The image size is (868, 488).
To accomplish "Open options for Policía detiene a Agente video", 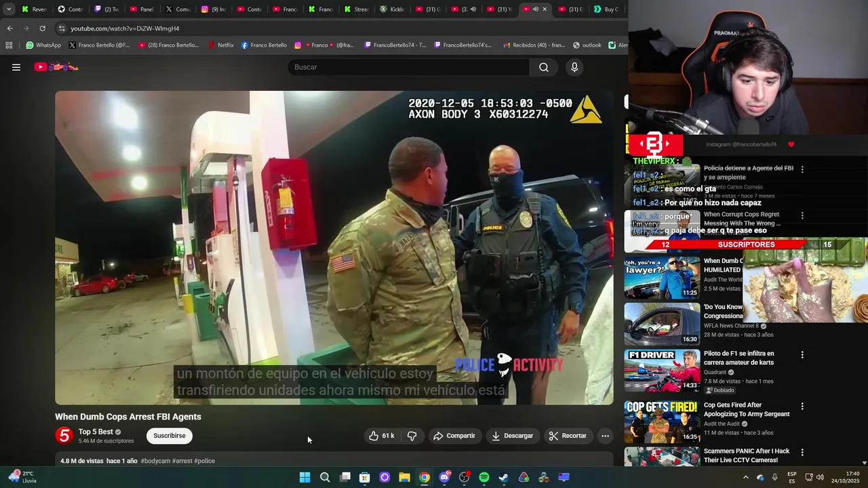I will click(x=802, y=169).
